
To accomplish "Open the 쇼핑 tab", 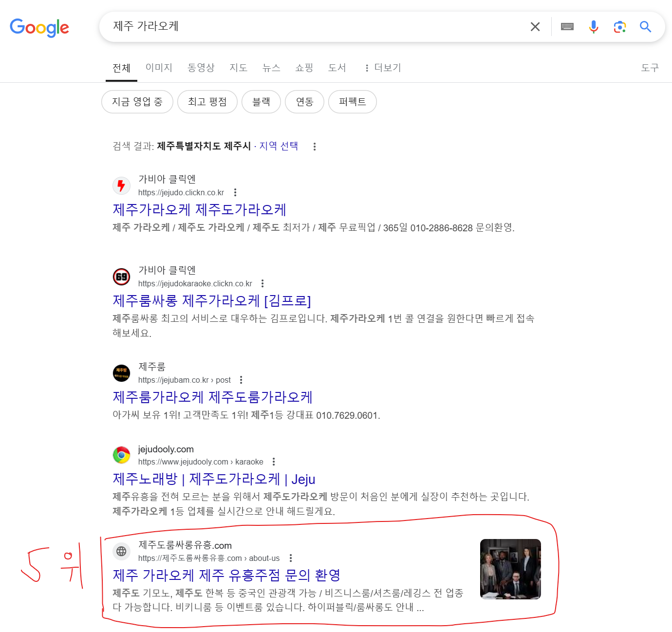I will coord(304,68).
